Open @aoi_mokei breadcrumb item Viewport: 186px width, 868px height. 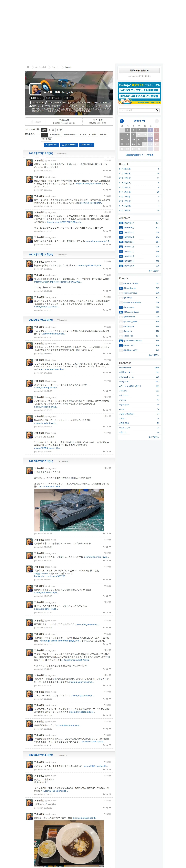(x=41, y=67)
